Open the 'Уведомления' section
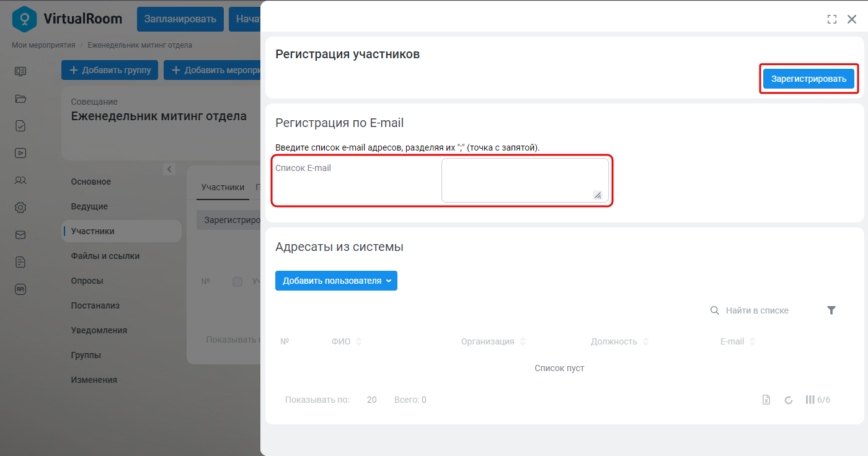Viewport: 868px width, 456px height. (x=99, y=330)
